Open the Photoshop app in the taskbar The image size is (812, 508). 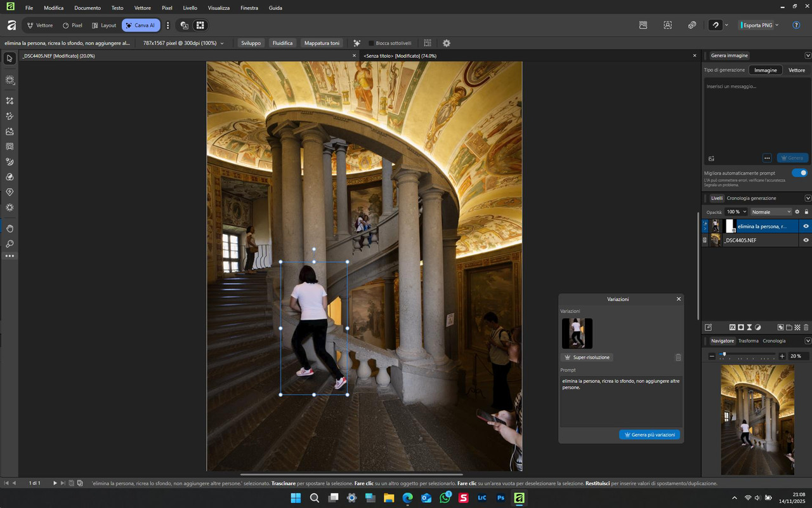click(501, 498)
